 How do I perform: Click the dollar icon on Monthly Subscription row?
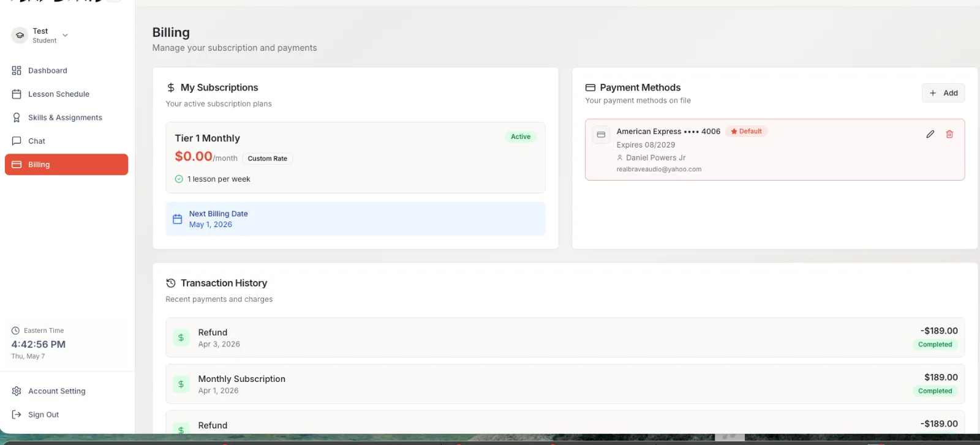(181, 384)
